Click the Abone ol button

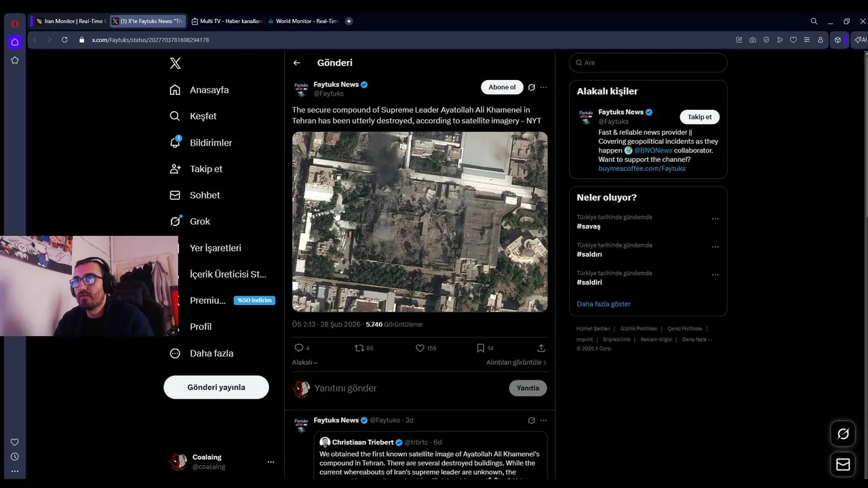coord(502,87)
